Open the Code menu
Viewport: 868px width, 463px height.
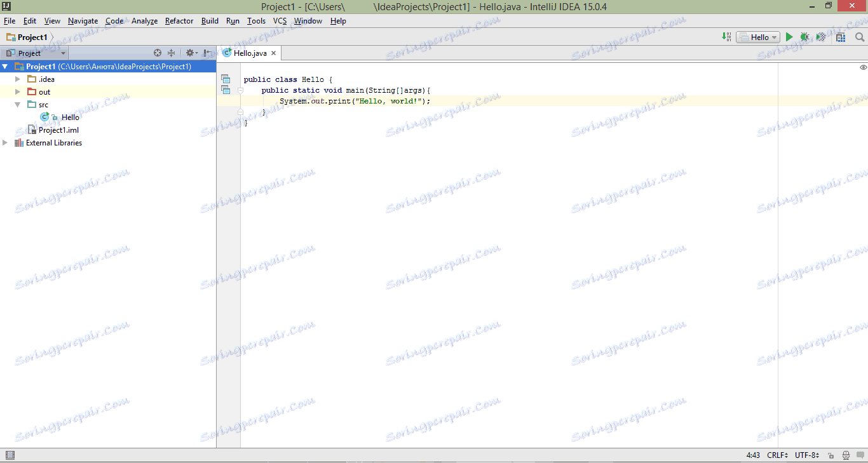point(114,21)
